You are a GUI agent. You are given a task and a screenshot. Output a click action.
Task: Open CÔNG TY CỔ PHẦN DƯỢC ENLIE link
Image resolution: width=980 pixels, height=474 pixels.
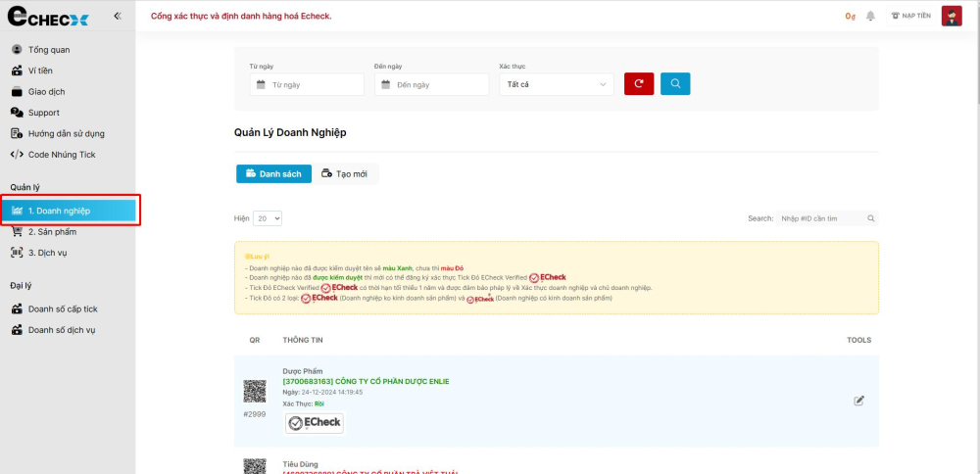[x=366, y=381]
